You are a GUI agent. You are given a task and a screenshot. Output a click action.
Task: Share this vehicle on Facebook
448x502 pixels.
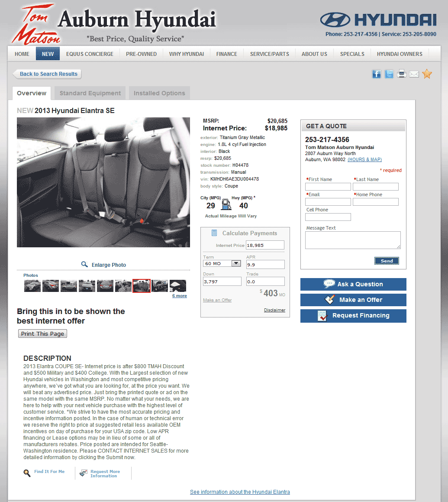[x=376, y=74]
